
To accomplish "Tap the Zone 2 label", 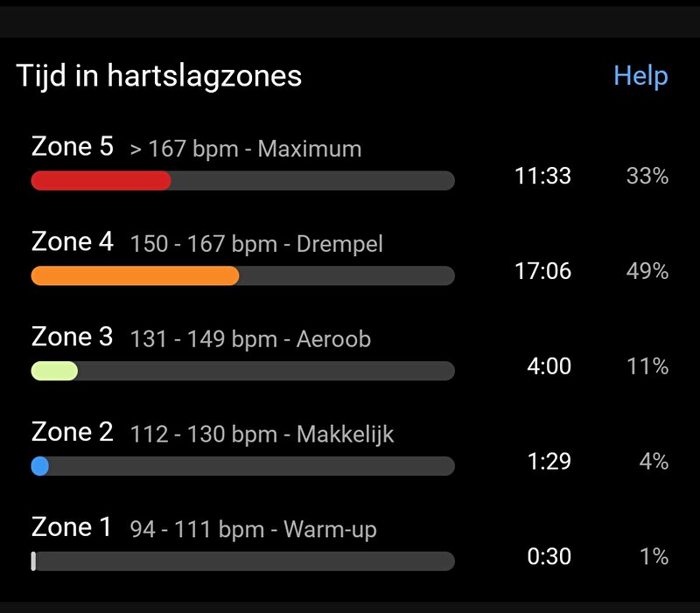I will [x=73, y=432].
